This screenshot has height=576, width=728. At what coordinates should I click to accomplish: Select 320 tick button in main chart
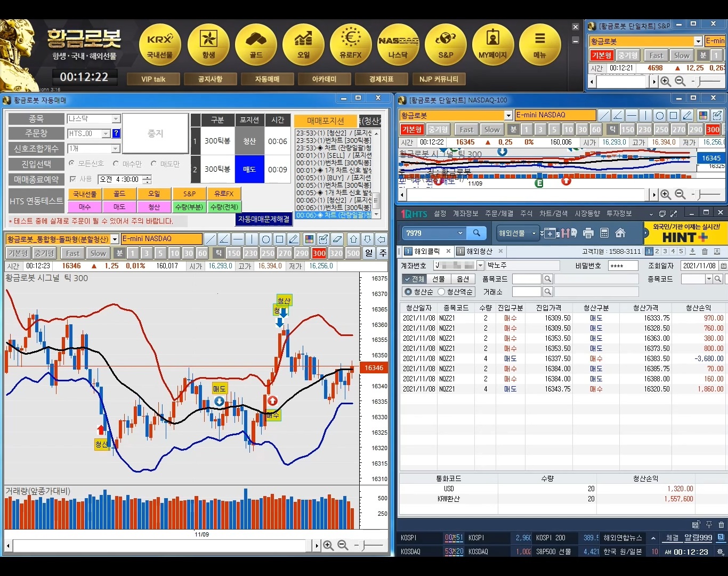pyautogui.click(x=336, y=253)
